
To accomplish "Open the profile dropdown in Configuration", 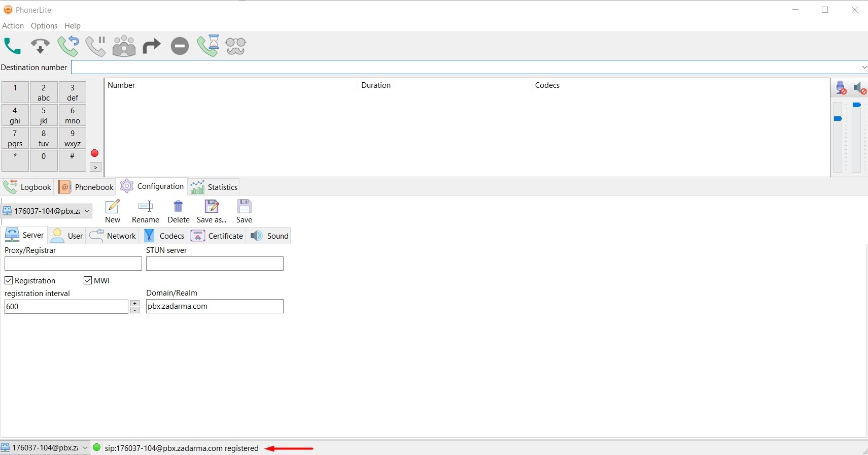I will (87, 211).
